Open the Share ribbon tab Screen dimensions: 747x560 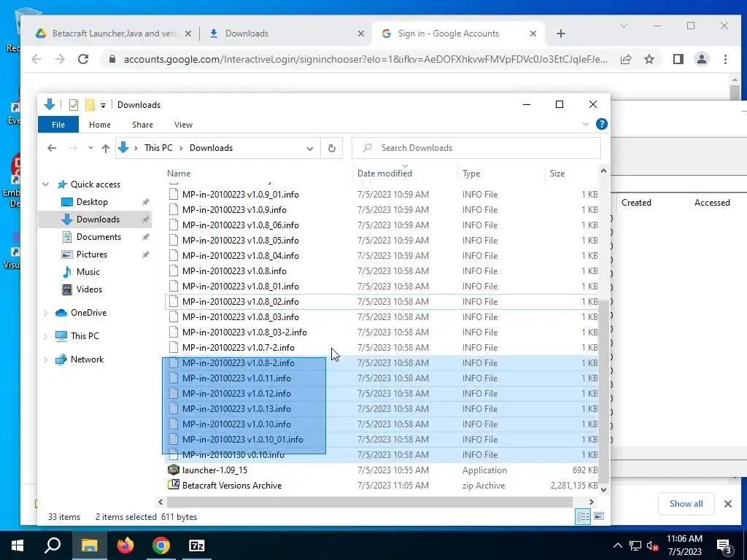click(142, 125)
